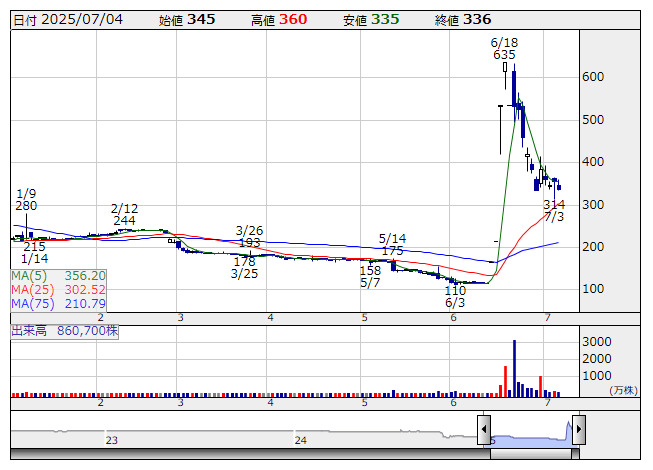Click the 6/18 635 peak annotation

(504, 49)
